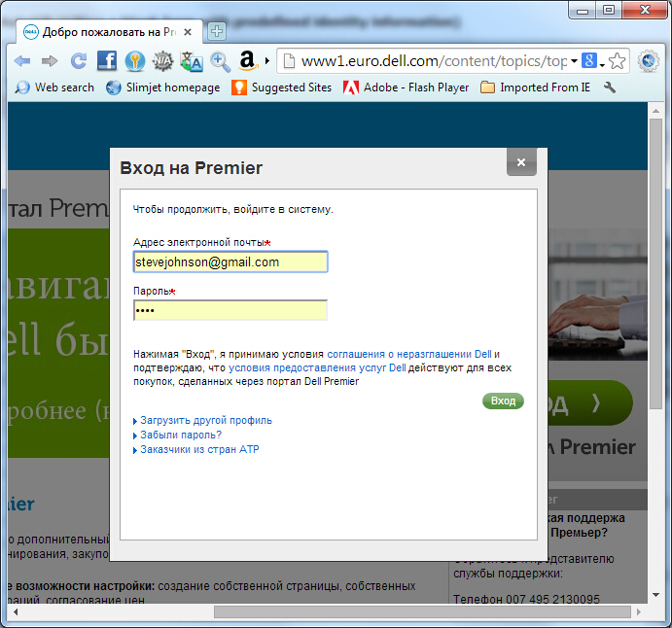Viewport: 672px width, 628px height.
Task: Open the Adobe - Flash Player bookmark
Action: click(406, 87)
